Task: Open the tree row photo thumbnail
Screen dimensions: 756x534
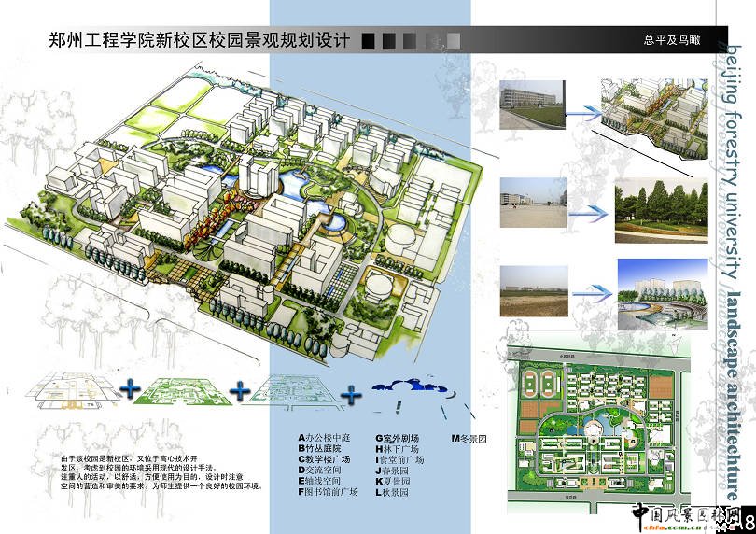Action: point(656,203)
